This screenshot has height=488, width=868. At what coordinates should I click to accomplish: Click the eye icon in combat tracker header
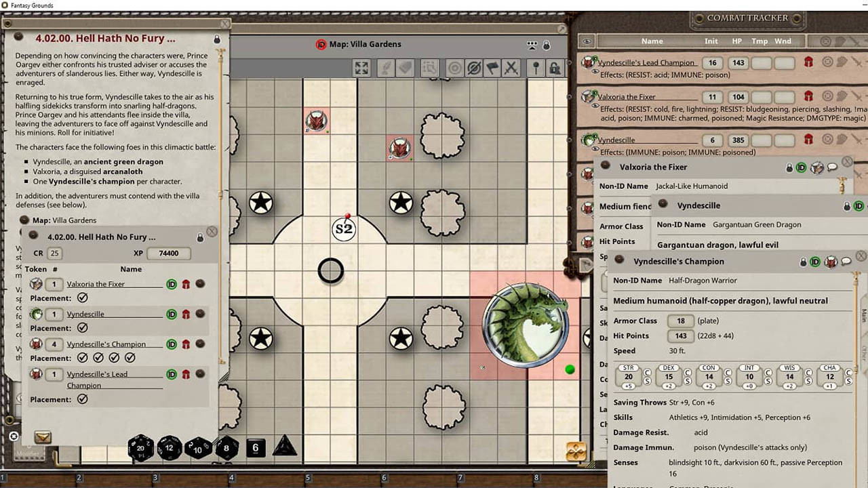coord(587,41)
